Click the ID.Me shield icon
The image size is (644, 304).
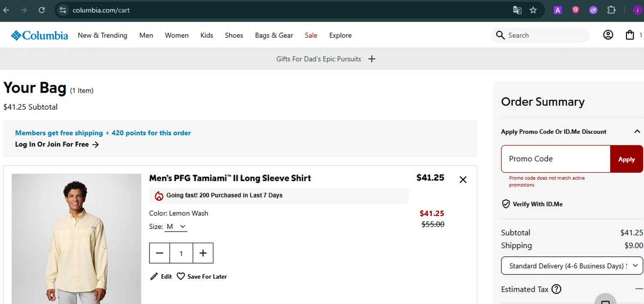point(506,204)
